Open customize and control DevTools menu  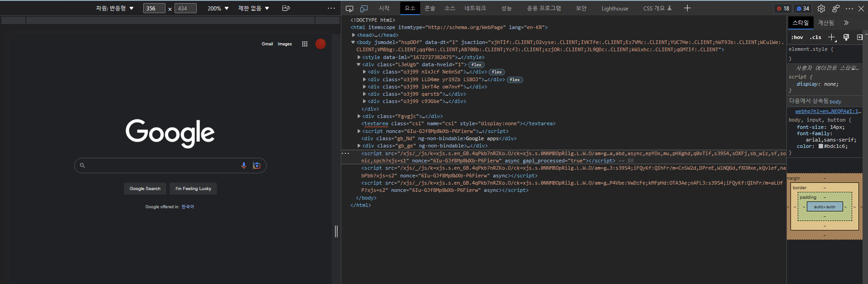coord(849,8)
